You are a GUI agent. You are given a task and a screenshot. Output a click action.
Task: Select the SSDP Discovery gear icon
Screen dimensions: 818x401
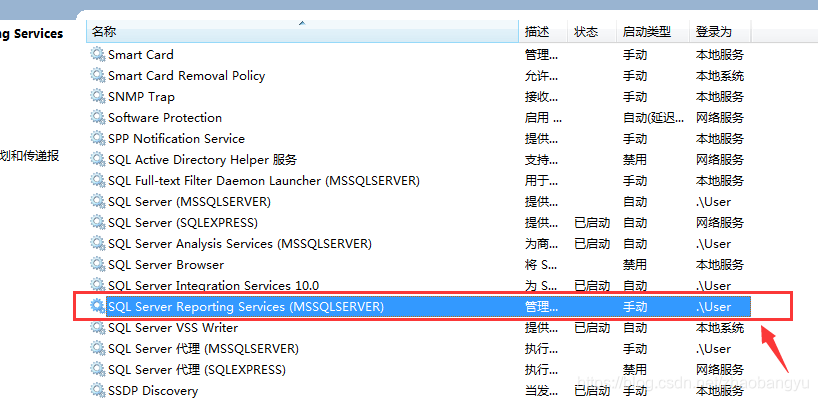coord(98,390)
